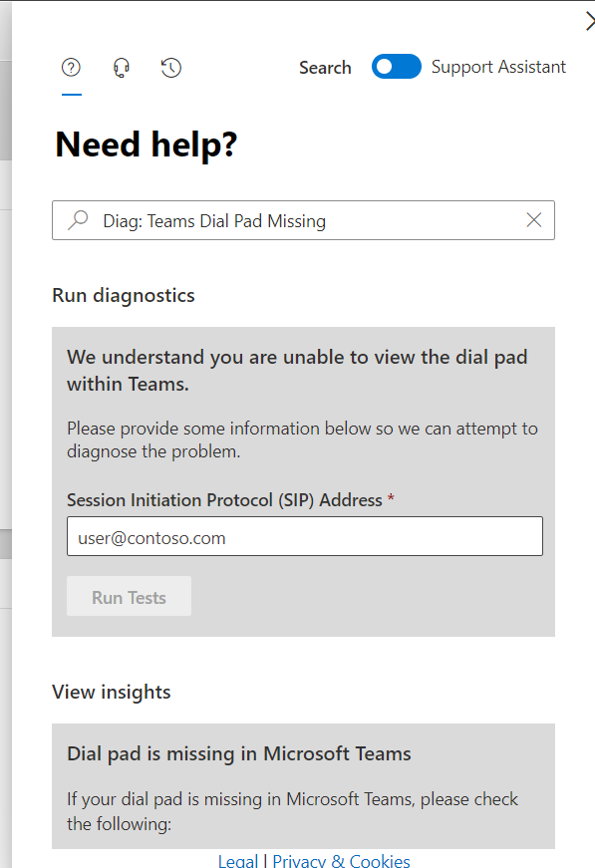Close the Need help pane

590,22
